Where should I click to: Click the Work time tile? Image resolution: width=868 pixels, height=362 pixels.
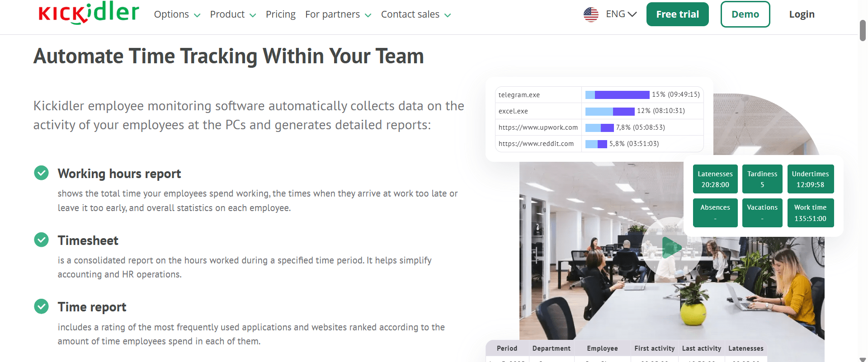811,213
